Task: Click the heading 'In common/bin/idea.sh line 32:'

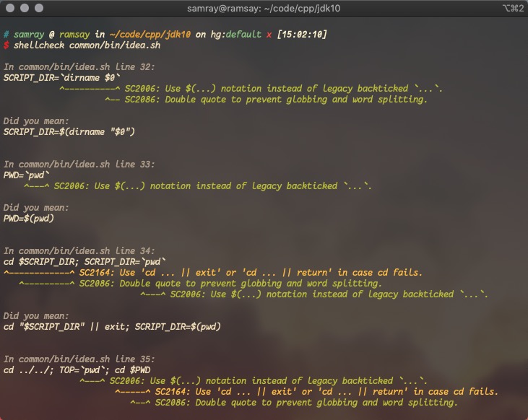Action: click(x=79, y=66)
